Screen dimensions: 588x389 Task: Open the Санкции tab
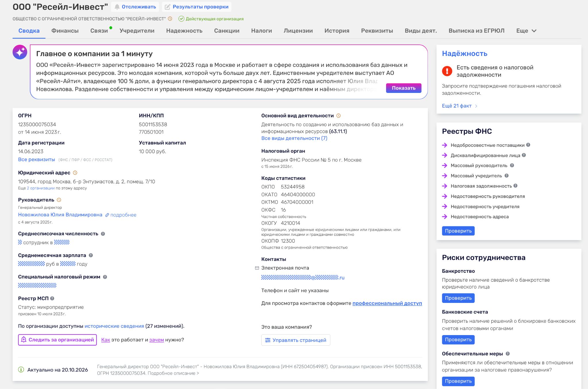[227, 31]
